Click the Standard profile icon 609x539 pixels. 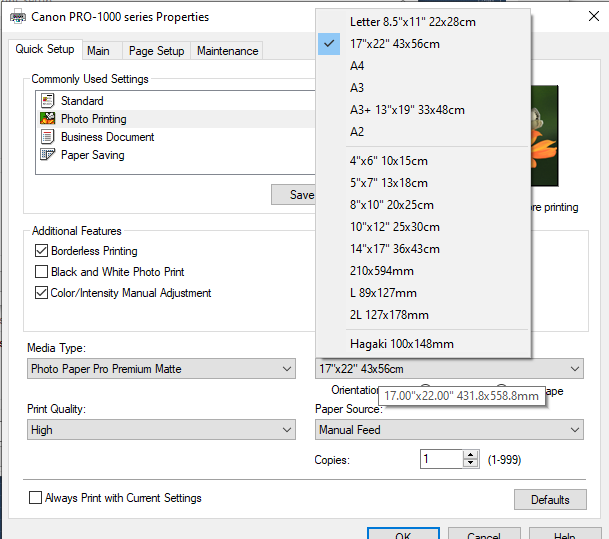click(47, 101)
